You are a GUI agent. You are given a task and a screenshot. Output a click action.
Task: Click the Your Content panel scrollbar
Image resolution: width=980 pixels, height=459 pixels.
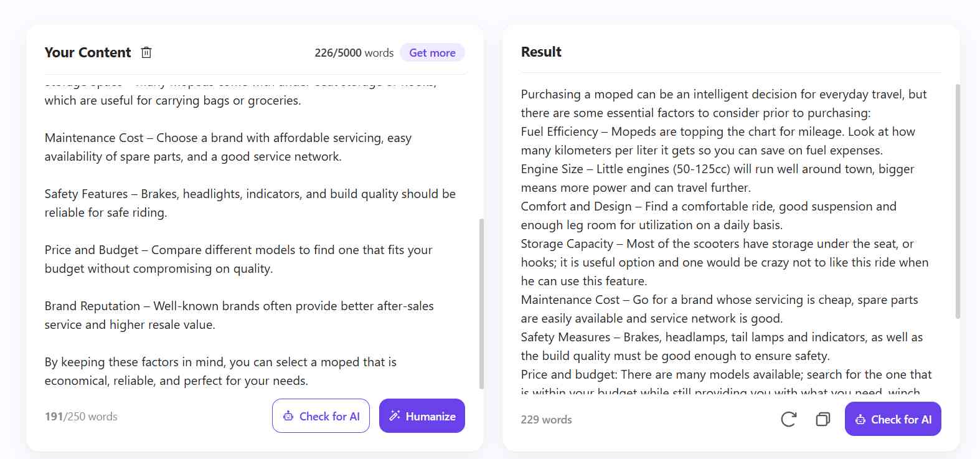click(481, 303)
